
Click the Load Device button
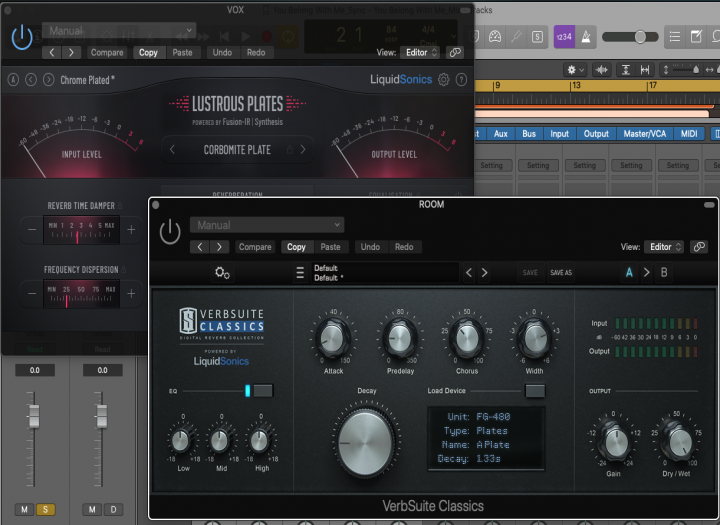[535, 391]
